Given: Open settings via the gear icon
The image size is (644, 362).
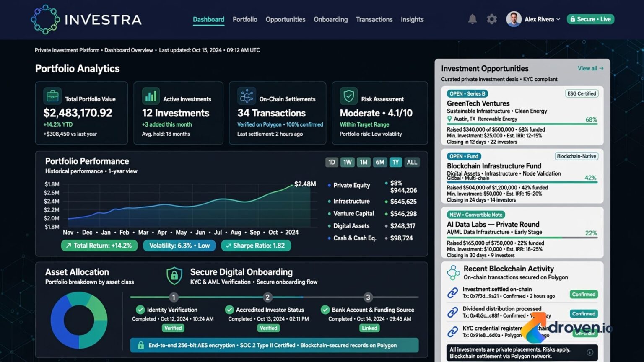Looking at the screenshot, I should (492, 19).
